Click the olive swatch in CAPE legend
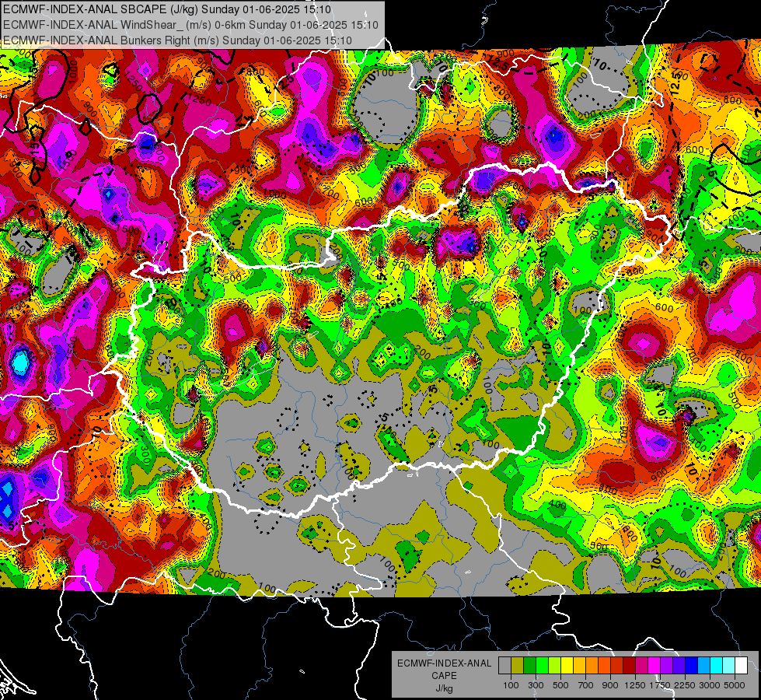 pyautogui.click(x=518, y=665)
